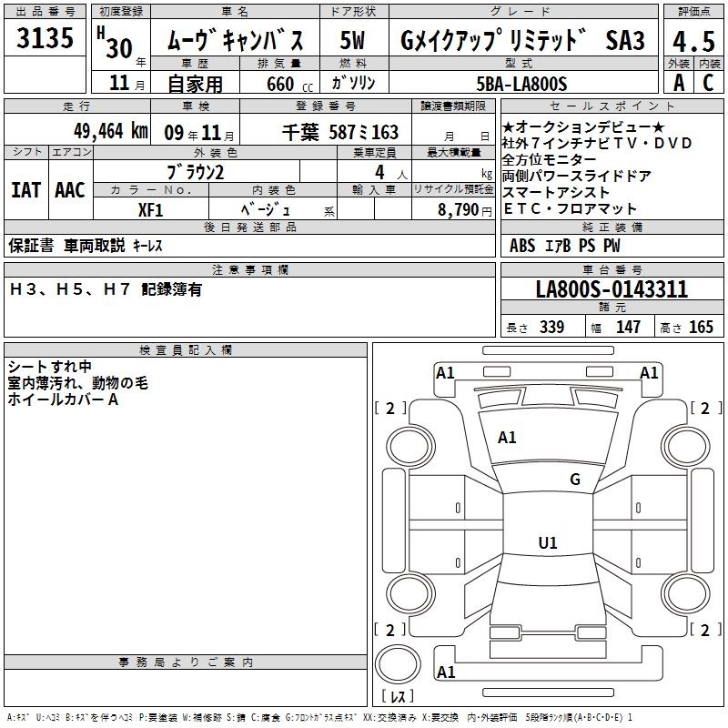Click the seating capacity 4人
Screen dimensions: 728x728
[x=391, y=173]
